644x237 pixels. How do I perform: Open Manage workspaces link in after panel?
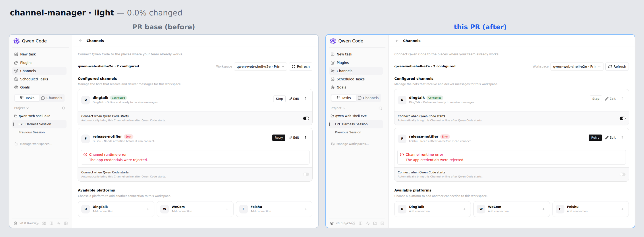coord(350,144)
